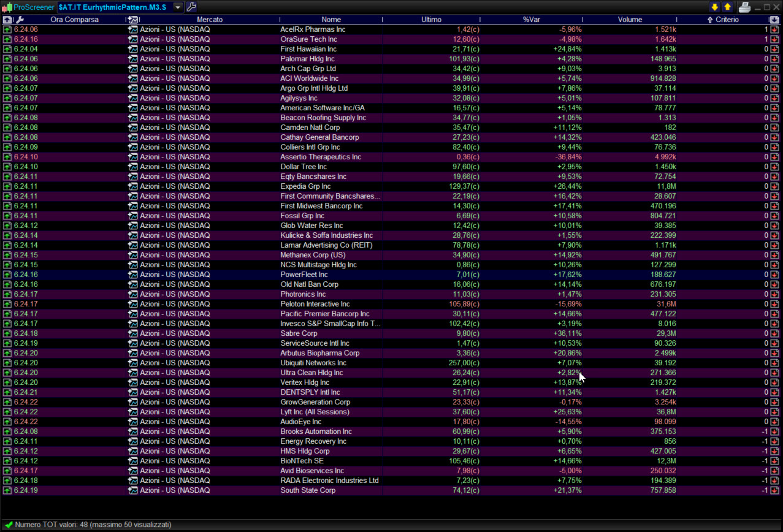This screenshot has height=532, width=783.
Task: Sort by Mercato column header
Action: pos(210,20)
